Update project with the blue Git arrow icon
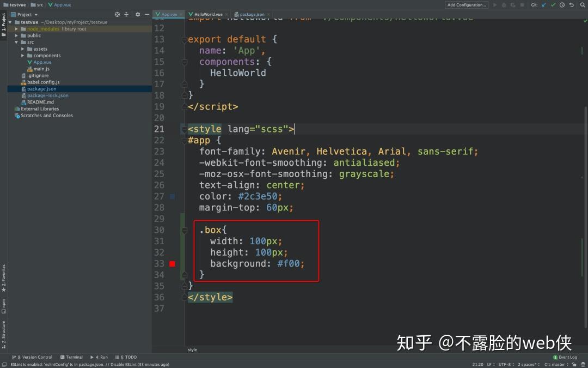 (542, 5)
